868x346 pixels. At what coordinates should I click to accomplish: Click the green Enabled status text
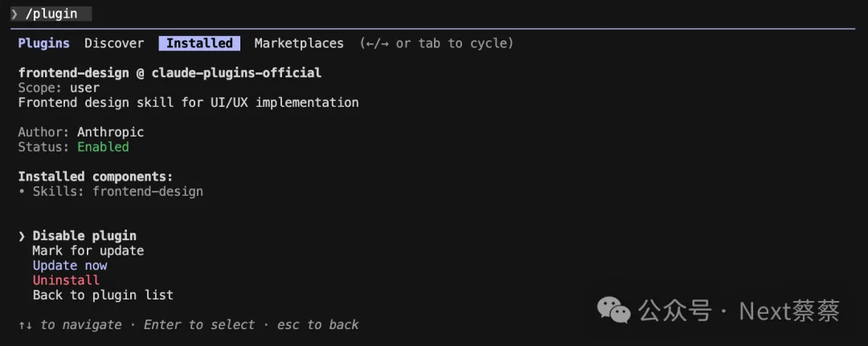click(x=103, y=147)
